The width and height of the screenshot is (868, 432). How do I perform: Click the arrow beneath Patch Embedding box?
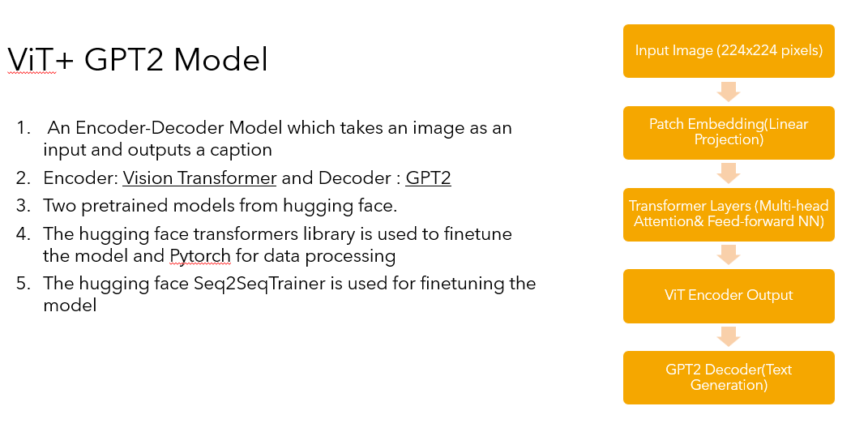[x=729, y=173]
